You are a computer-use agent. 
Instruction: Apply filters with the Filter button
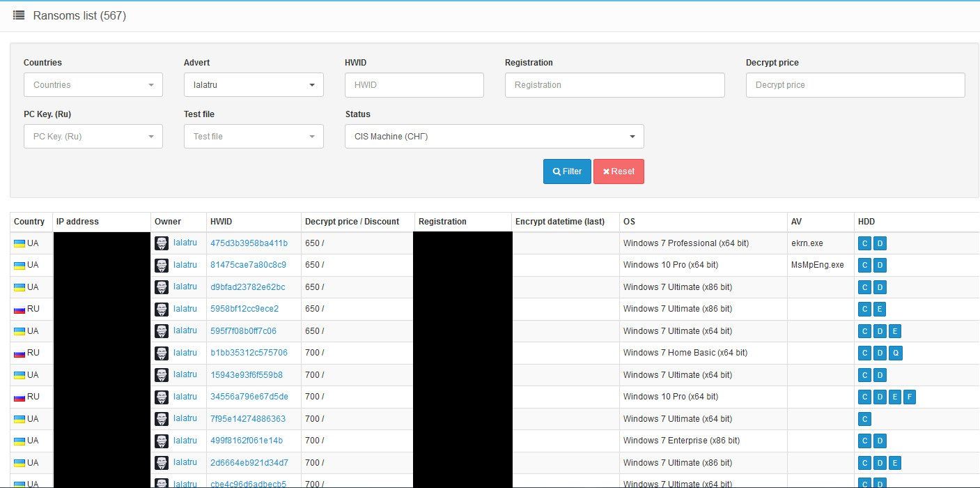point(567,171)
